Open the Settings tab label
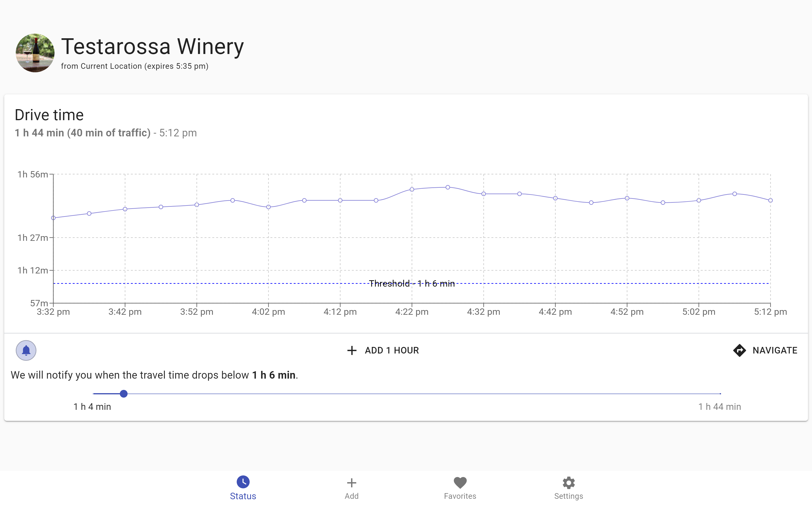The image size is (812, 507). tap(569, 496)
